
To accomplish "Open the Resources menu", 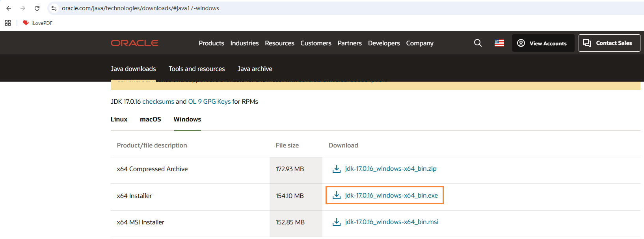I will (x=279, y=43).
